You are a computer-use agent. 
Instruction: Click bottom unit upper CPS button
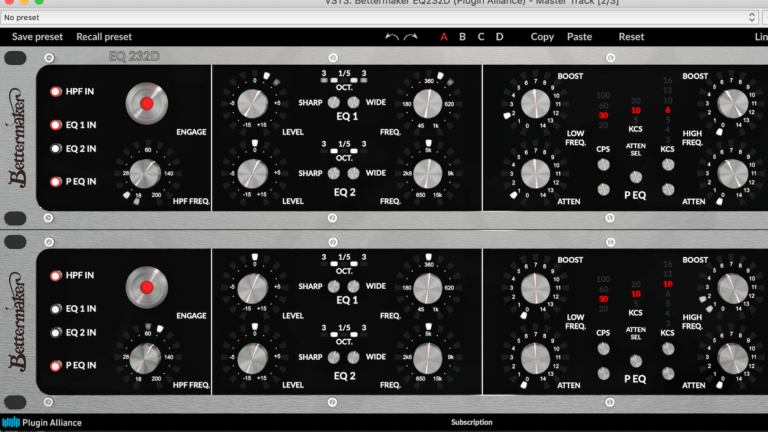(x=603, y=349)
